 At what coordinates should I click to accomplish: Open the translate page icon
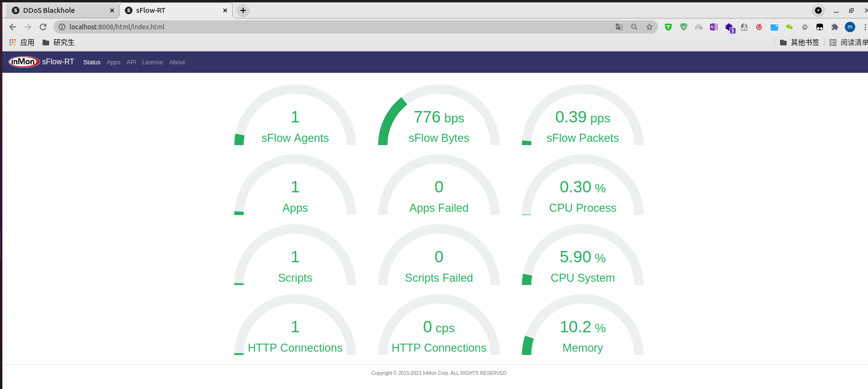[619, 27]
